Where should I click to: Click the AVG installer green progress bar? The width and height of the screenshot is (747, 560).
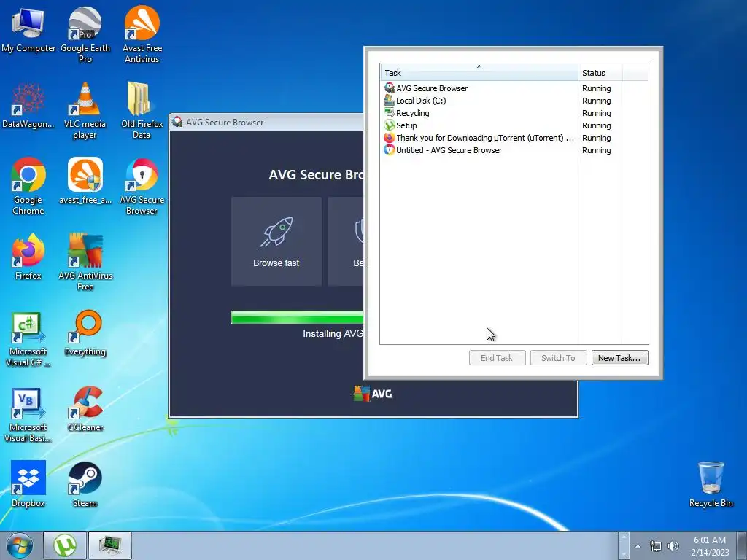pyautogui.click(x=298, y=317)
